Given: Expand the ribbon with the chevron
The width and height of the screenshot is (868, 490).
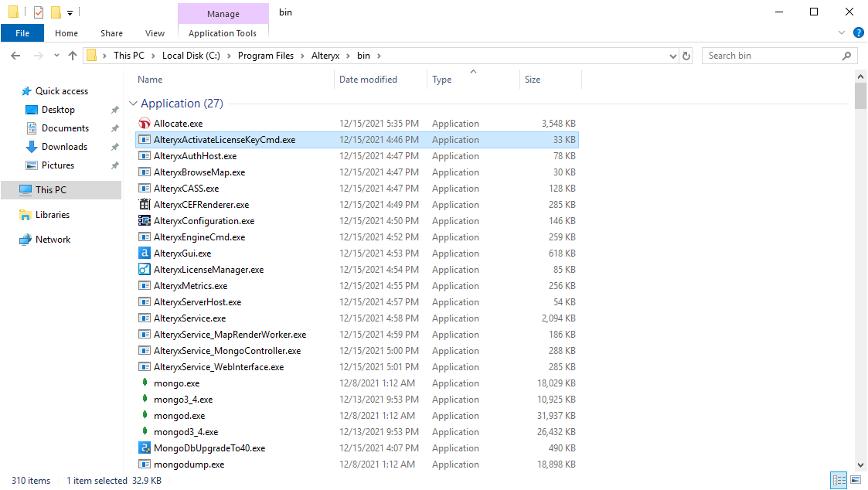Looking at the screenshot, I should 842,32.
